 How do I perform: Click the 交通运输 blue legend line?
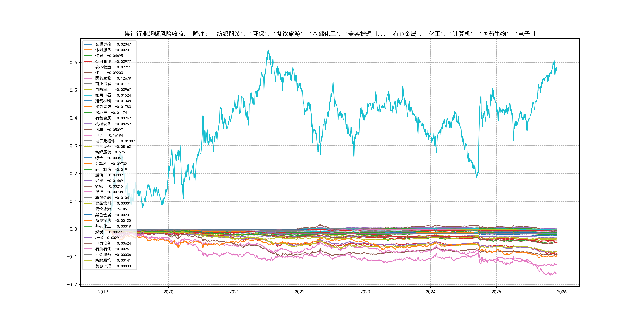(88, 44)
